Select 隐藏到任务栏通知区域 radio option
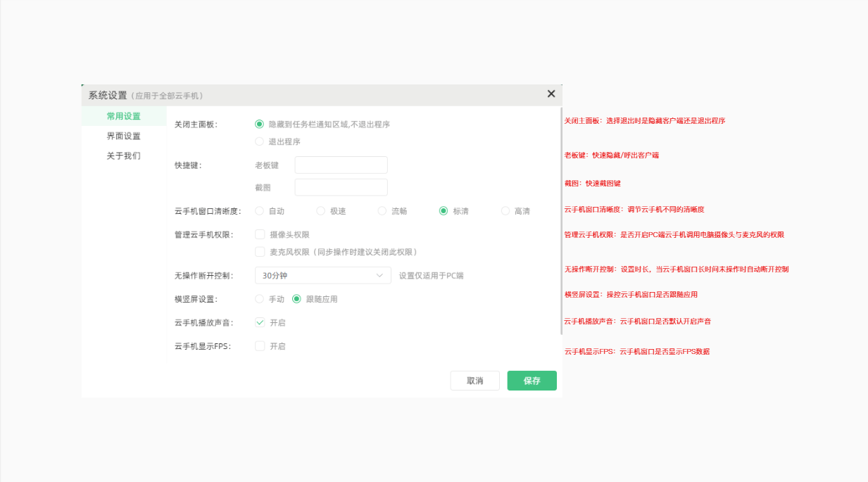Viewport: 868px width, 482px height. 259,124
